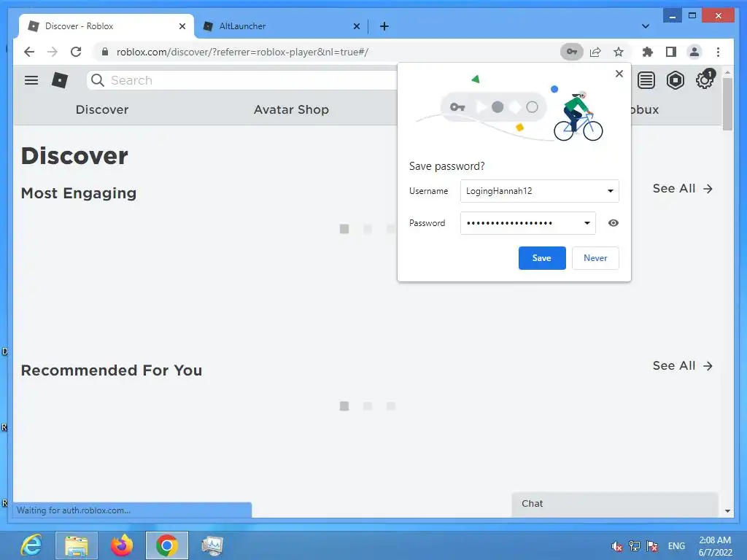747x560 pixels.
Task: Click the Share this page icon
Action: point(595,52)
